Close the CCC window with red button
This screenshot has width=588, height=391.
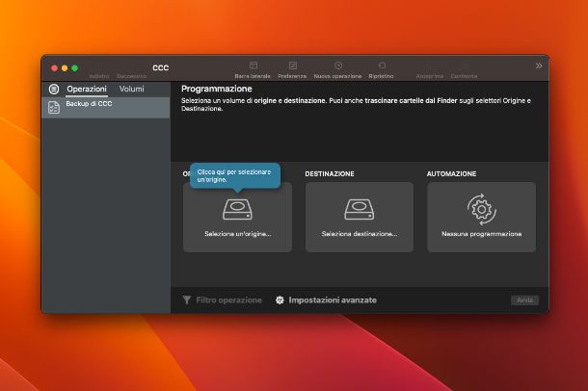(x=54, y=68)
